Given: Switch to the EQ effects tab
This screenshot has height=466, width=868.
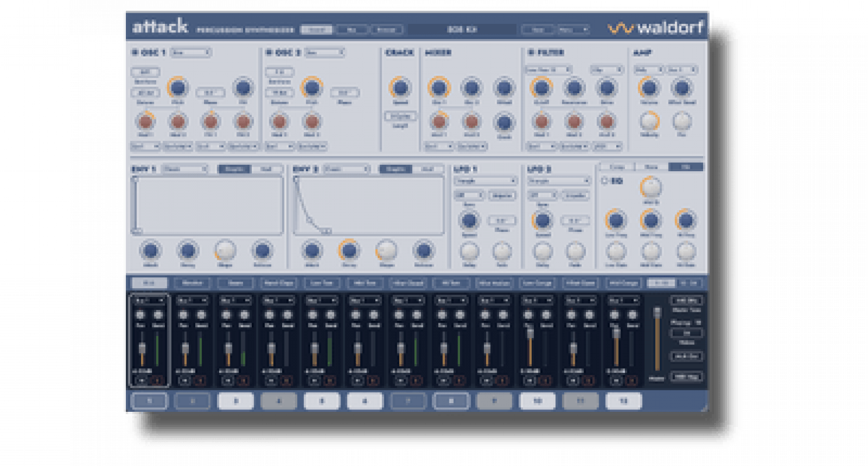Looking at the screenshot, I should pyautogui.click(x=686, y=167).
